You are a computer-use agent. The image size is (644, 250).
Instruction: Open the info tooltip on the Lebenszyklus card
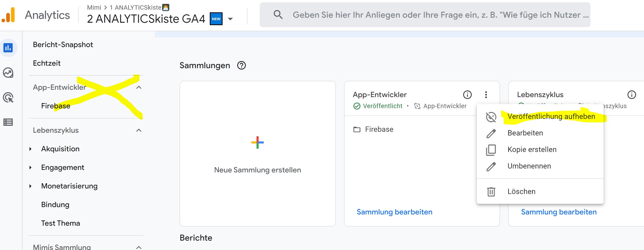(632, 95)
